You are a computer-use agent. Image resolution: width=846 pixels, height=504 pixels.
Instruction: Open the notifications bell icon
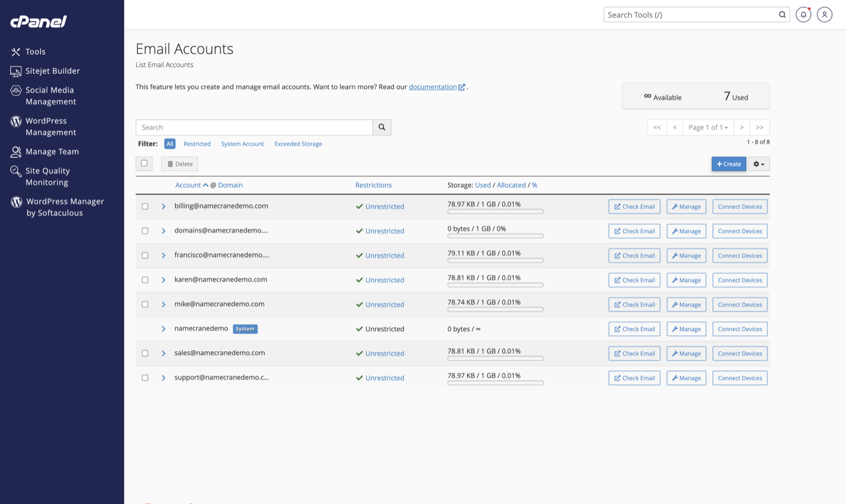pos(803,15)
